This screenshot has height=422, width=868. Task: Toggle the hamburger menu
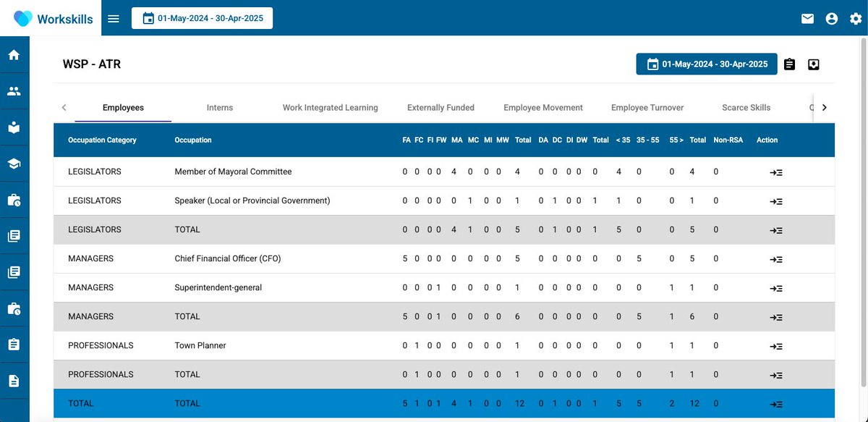(x=114, y=19)
